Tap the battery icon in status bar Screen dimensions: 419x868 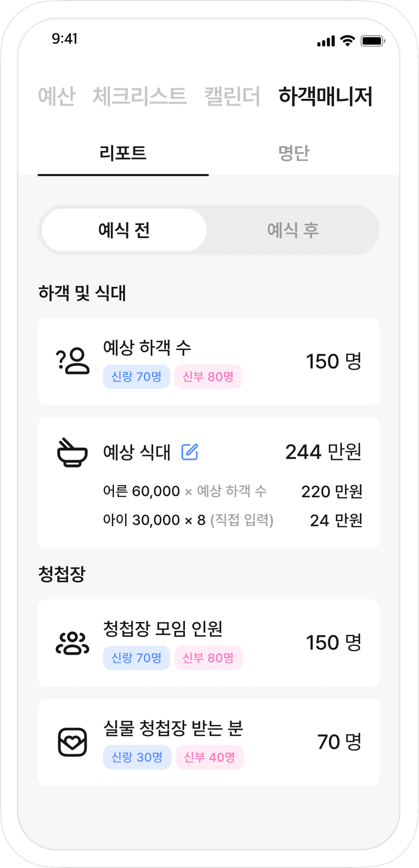tap(372, 41)
